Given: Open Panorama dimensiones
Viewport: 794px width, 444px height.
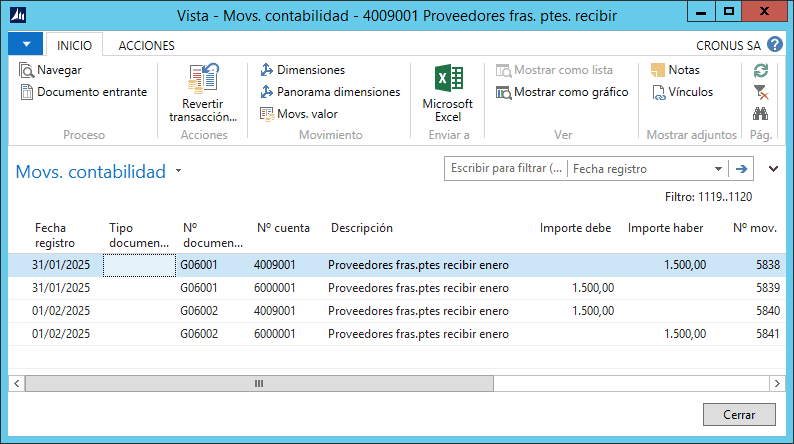Looking at the screenshot, I should (x=330, y=92).
